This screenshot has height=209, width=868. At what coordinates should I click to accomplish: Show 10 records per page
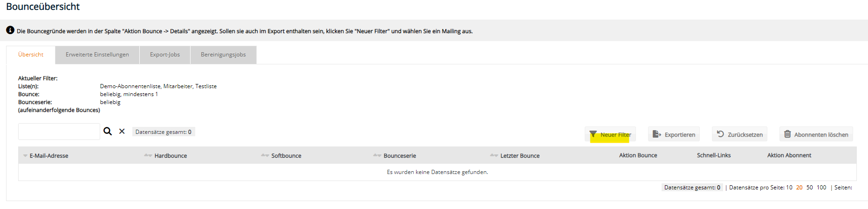[789, 188]
